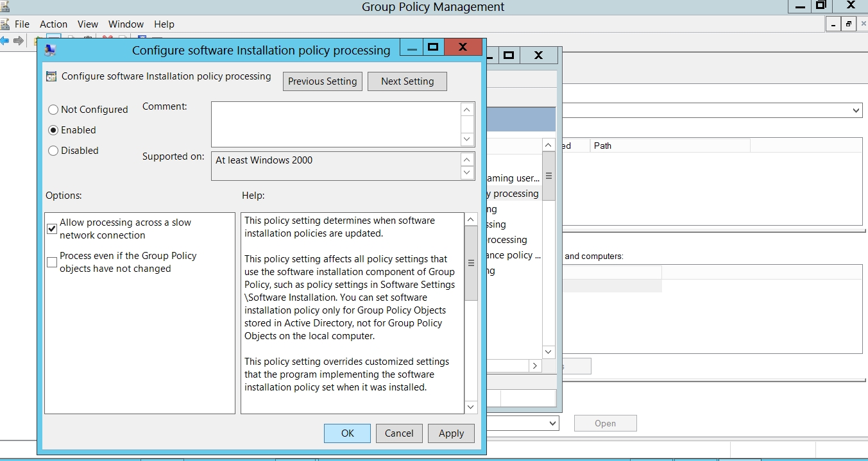868x461 pixels.
Task: Enable Process even if GPOs have not changed
Action: [x=52, y=262]
